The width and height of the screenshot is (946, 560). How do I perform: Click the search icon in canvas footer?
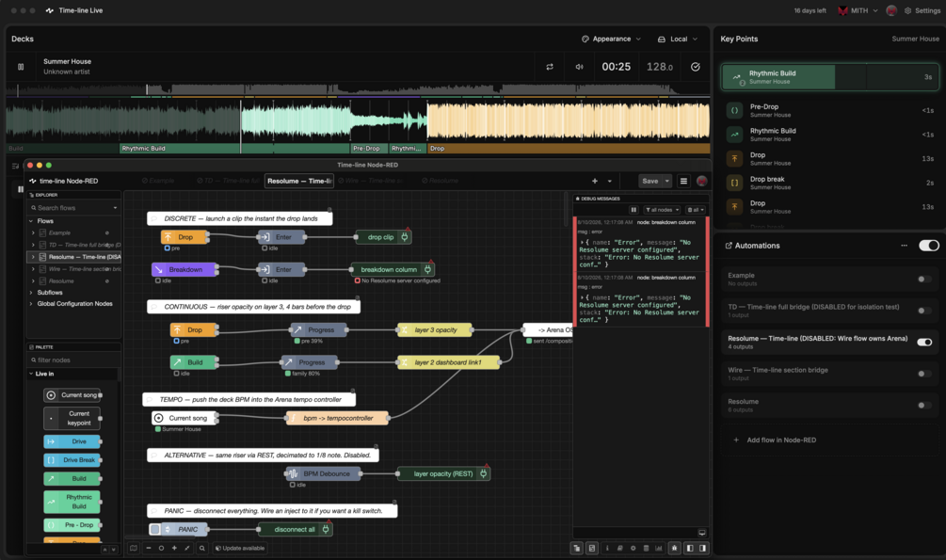tap(202, 549)
